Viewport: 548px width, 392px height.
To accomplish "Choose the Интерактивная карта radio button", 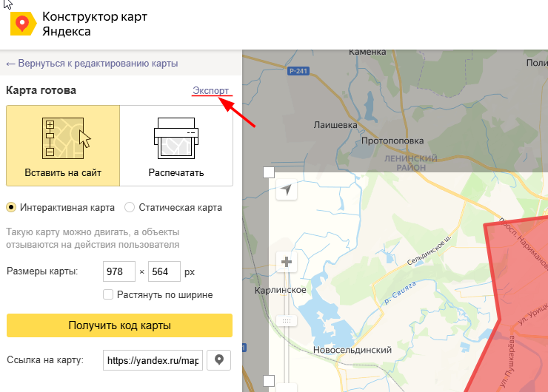I will 11,207.
